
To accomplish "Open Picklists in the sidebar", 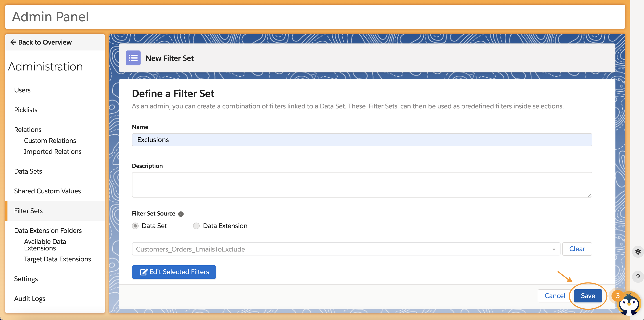I will click(x=26, y=110).
